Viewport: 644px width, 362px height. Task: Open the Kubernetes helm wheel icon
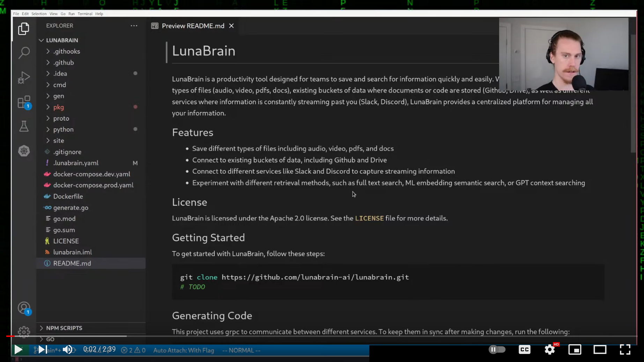click(x=24, y=151)
